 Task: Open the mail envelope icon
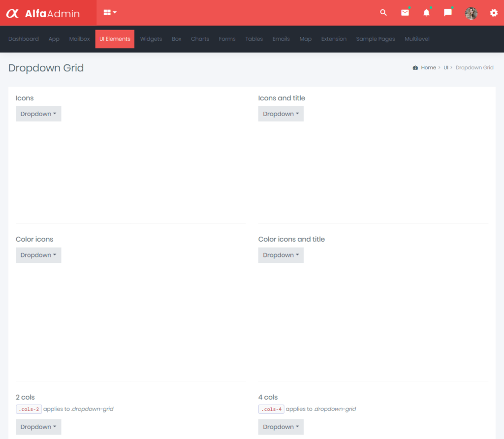(405, 13)
